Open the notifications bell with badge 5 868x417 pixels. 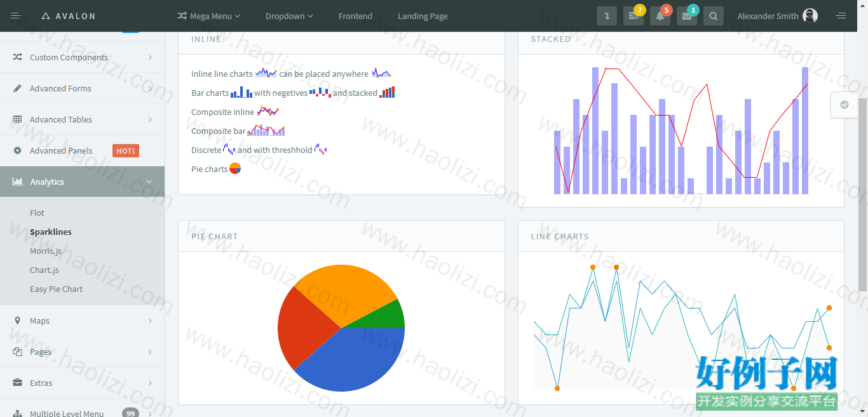point(660,16)
